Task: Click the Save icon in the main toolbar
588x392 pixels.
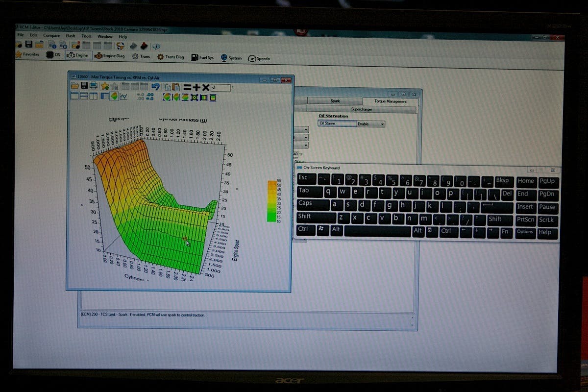Action: coord(28,45)
